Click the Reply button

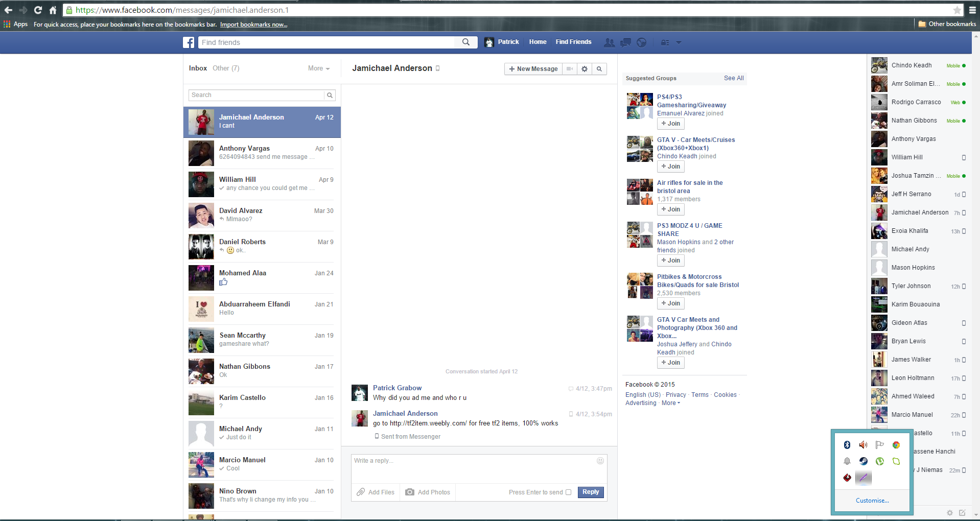(x=591, y=492)
